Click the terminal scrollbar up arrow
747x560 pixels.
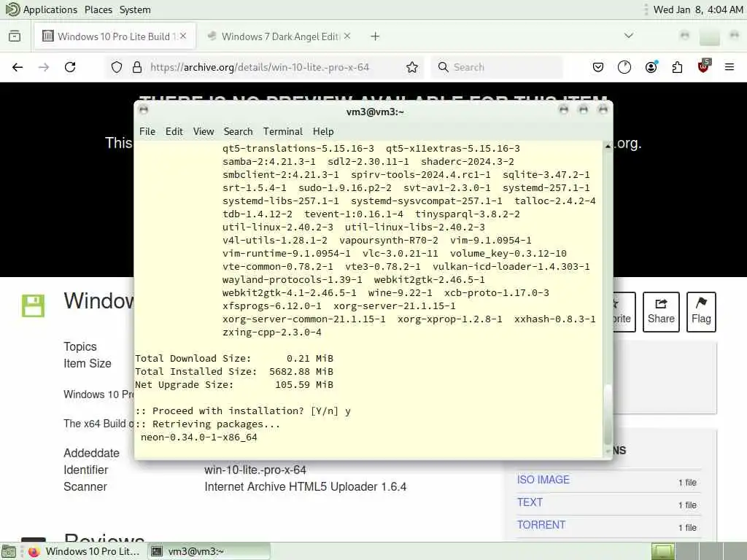(608, 146)
